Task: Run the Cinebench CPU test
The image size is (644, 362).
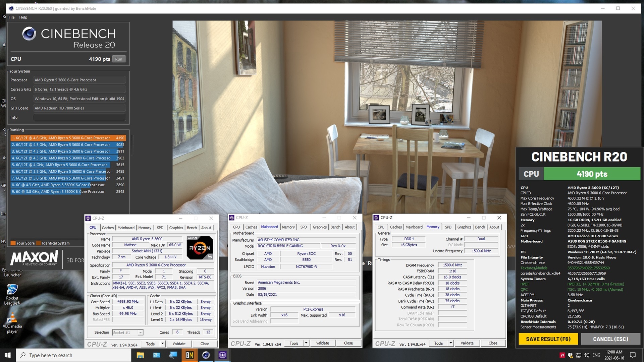Action: click(x=119, y=59)
